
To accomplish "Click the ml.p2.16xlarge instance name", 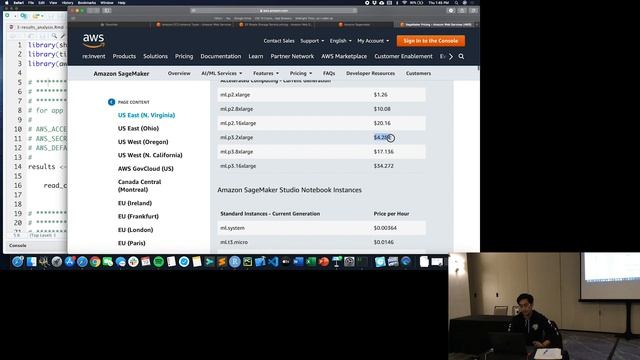I will tap(238, 123).
